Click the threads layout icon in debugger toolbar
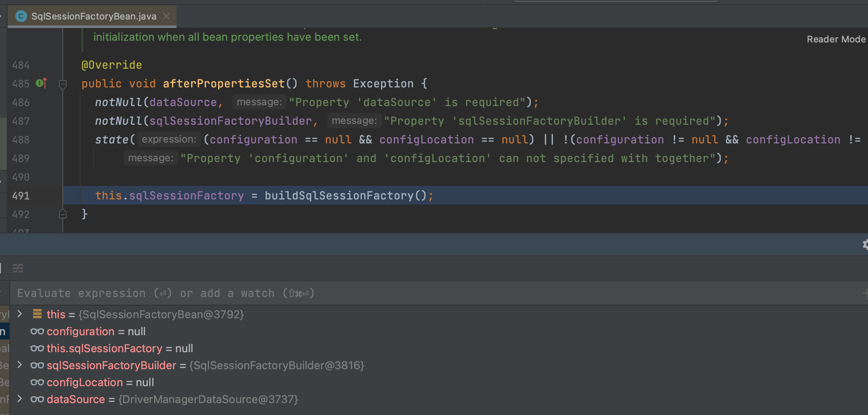Screen dimensions: 868x415 18,268
